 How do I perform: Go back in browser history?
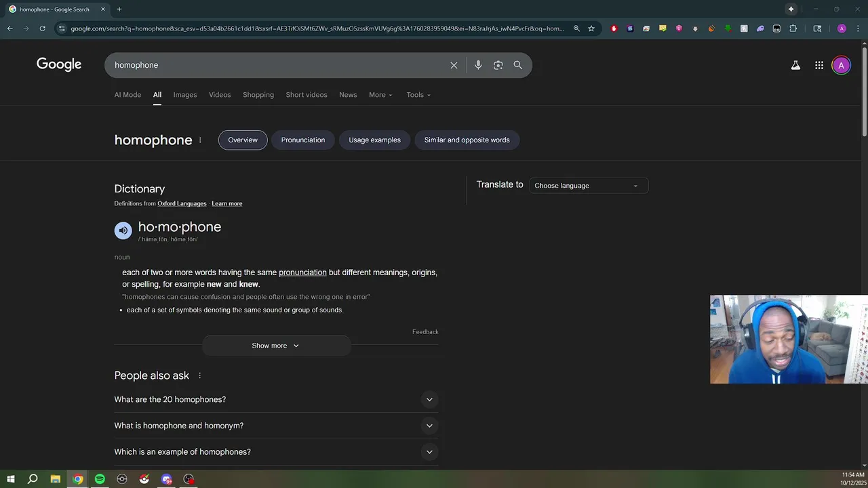pos(9,28)
